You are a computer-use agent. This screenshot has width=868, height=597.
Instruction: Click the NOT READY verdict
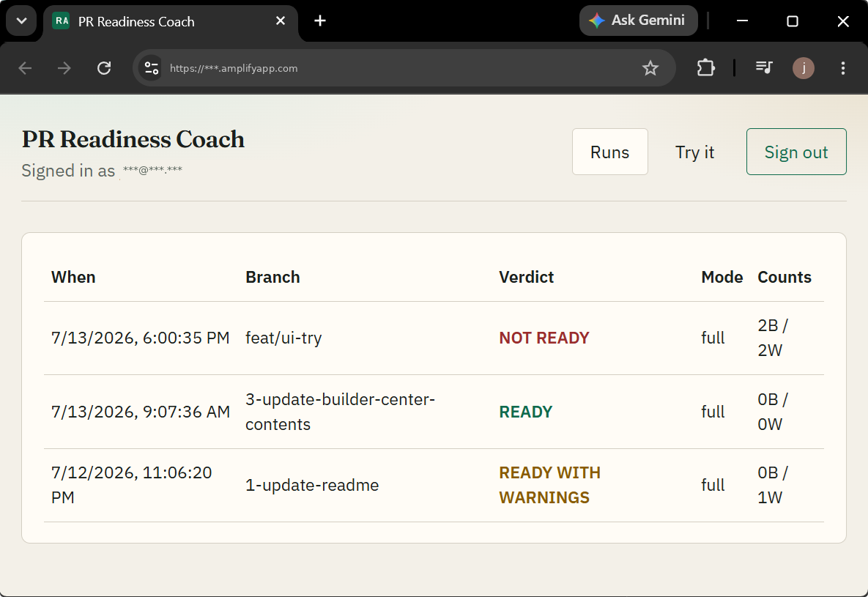click(x=544, y=338)
